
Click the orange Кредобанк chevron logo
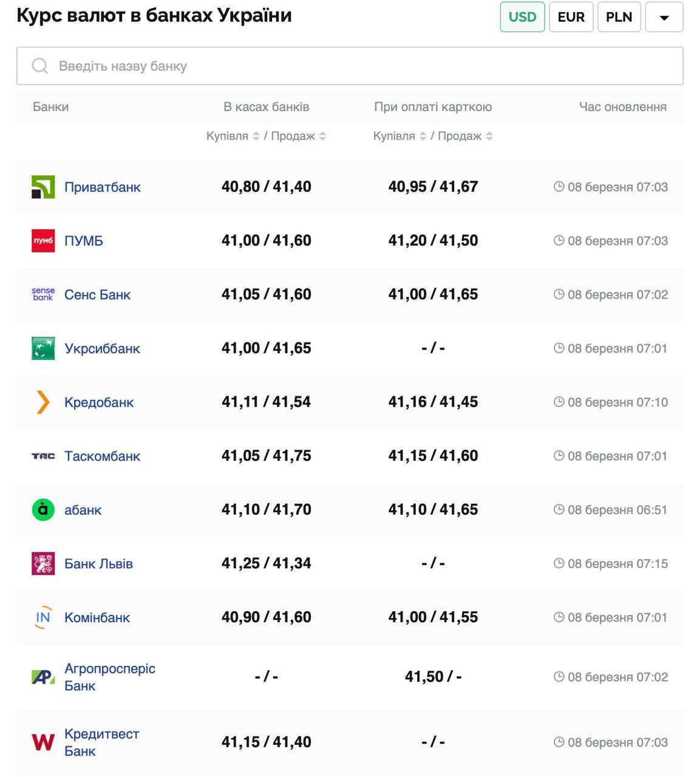coord(43,402)
